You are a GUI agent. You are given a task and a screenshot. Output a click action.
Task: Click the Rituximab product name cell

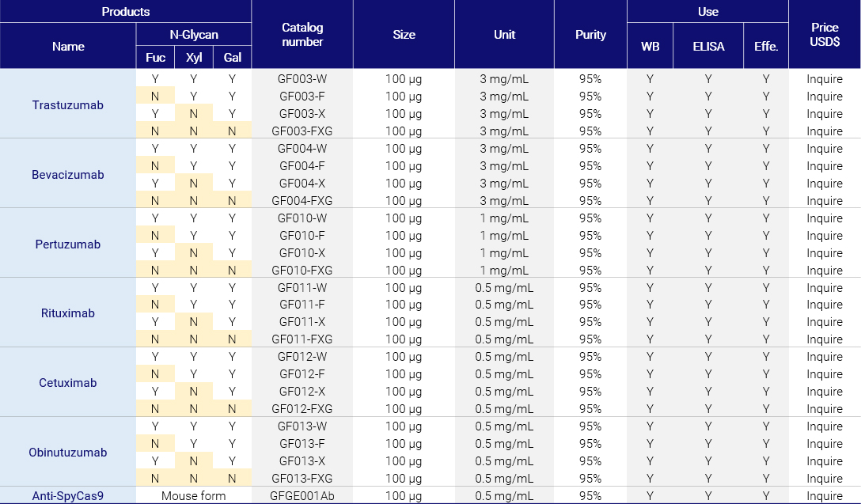click(68, 313)
